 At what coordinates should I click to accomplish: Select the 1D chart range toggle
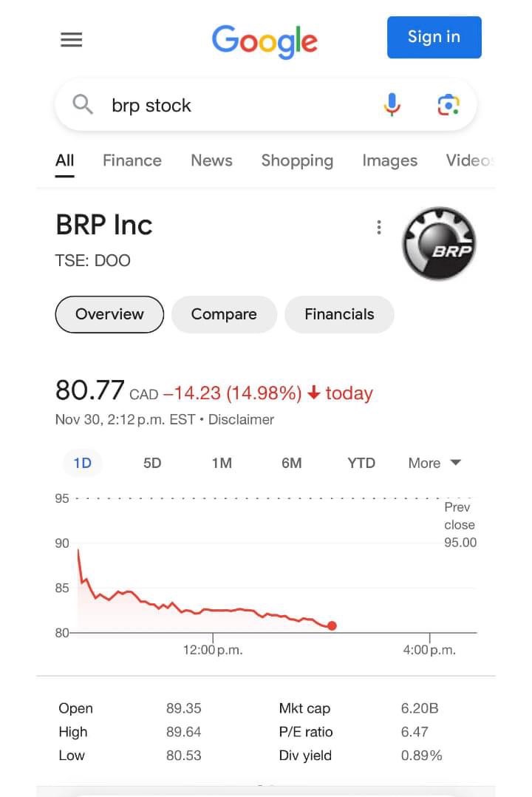pyautogui.click(x=82, y=463)
